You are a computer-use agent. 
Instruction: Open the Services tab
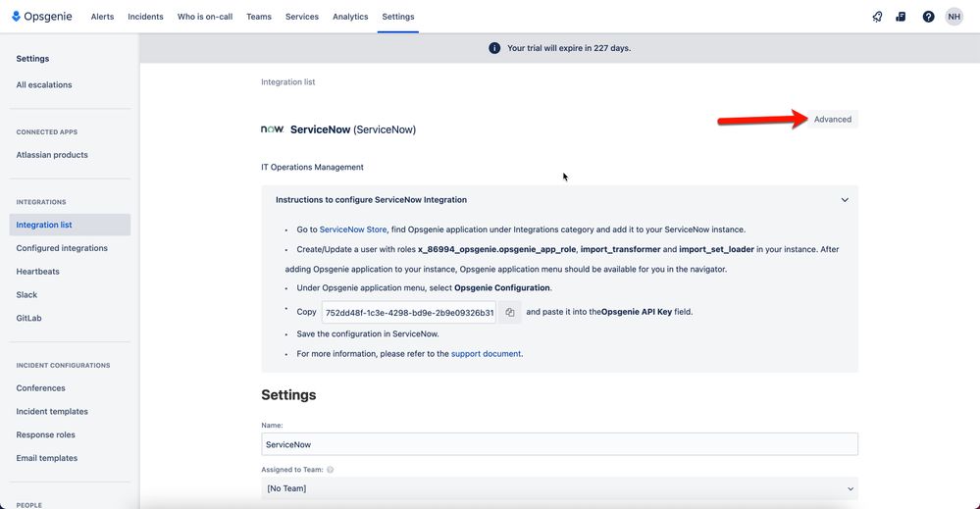pyautogui.click(x=302, y=17)
